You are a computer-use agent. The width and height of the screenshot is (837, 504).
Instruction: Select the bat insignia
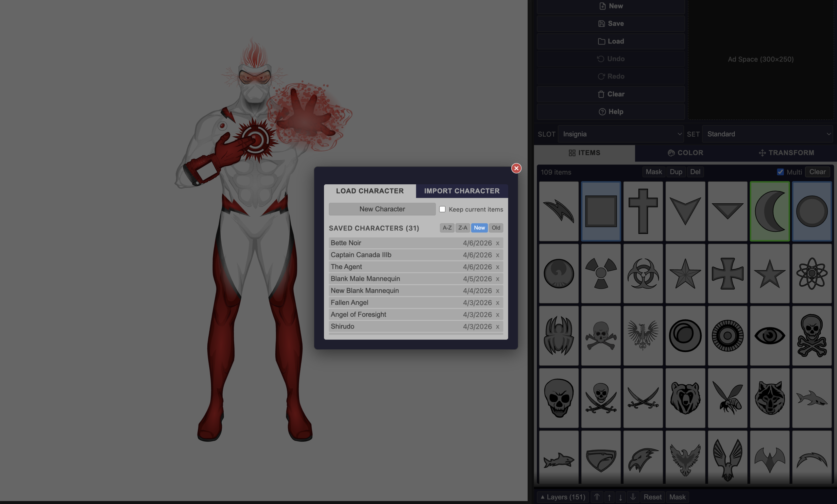[770, 459]
